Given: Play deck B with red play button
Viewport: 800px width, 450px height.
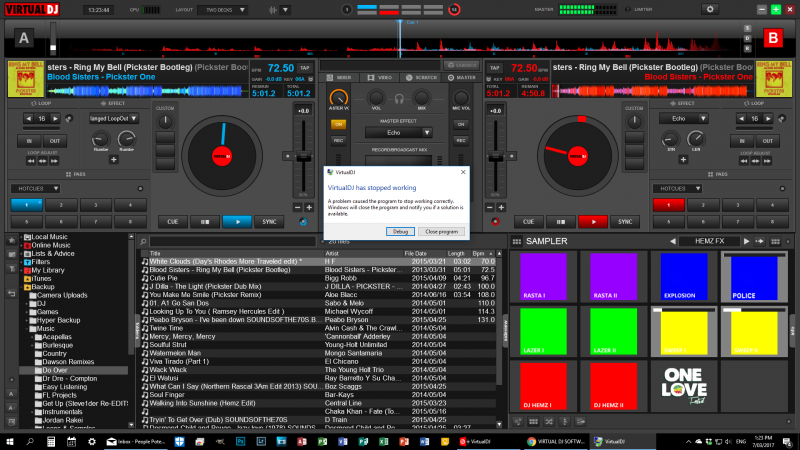Looking at the screenshot, I should click(x=593, y=222).
